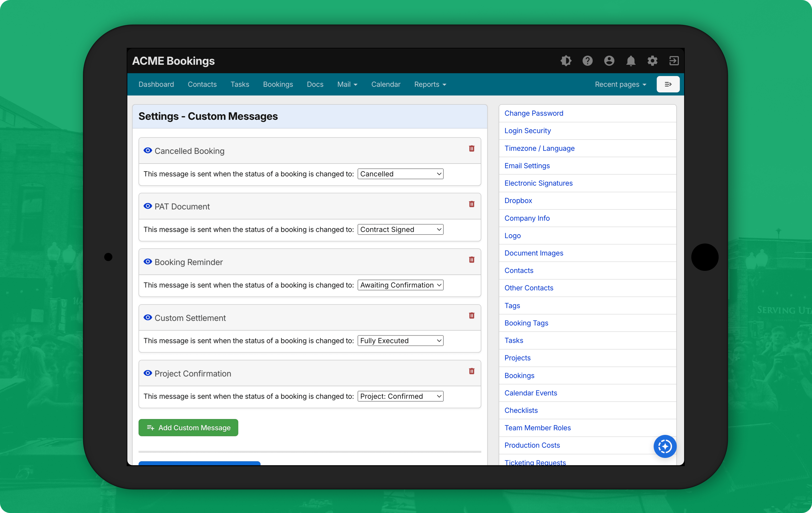Open the Email Settings link

click(527, 166)
